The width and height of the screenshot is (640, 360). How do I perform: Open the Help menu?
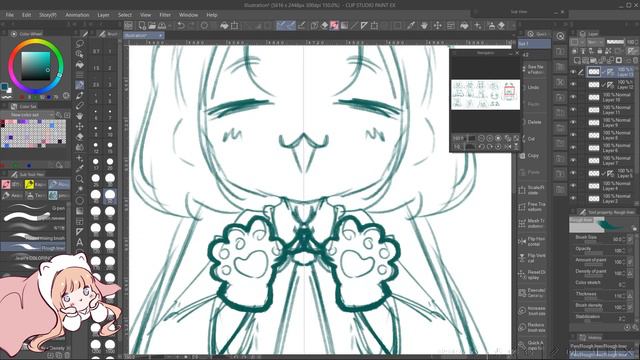tap(211, 15)
